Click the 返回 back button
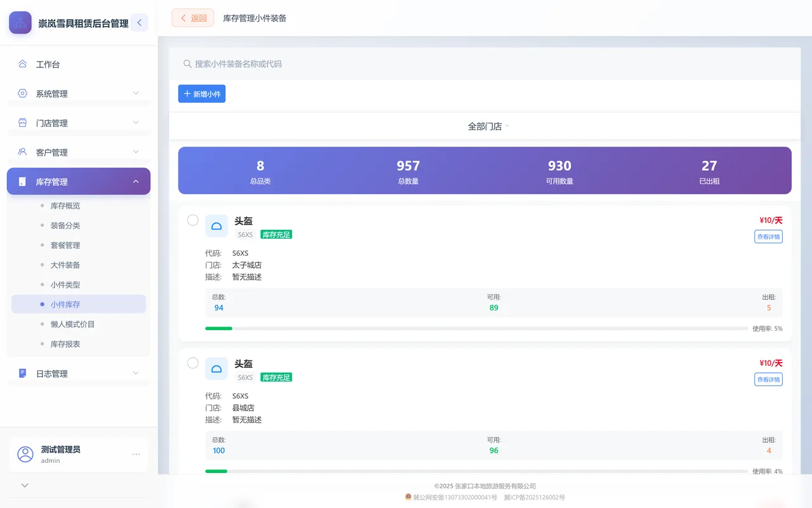 point(193,18)
